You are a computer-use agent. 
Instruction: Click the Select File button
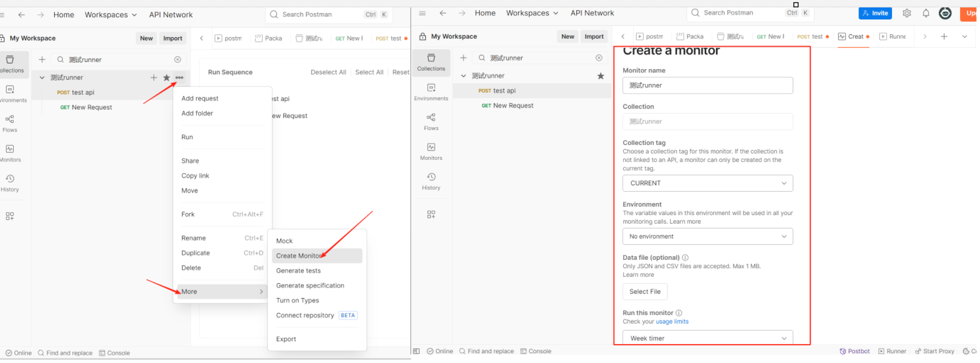[x=645, y=292]
